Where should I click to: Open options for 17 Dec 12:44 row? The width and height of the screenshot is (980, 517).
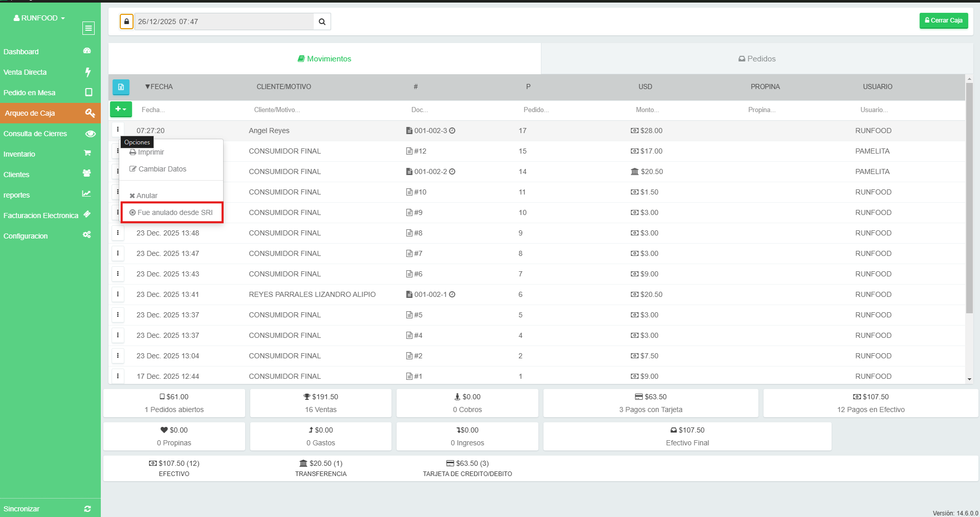click(x=118, y=376)
